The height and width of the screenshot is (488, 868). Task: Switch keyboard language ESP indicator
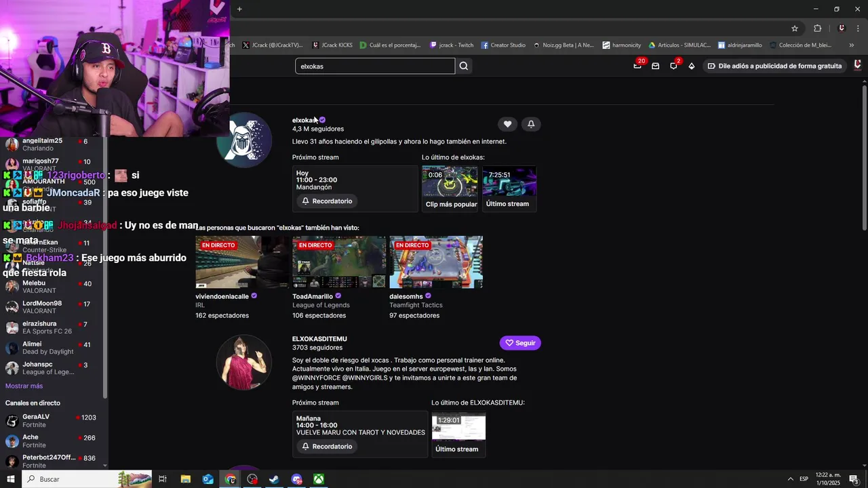(x=804, y=479)
